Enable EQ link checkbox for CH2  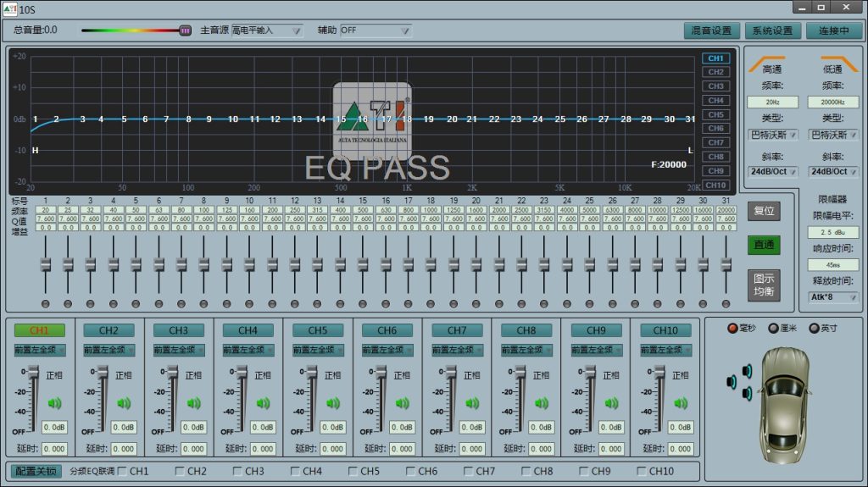tap(180, 471)
